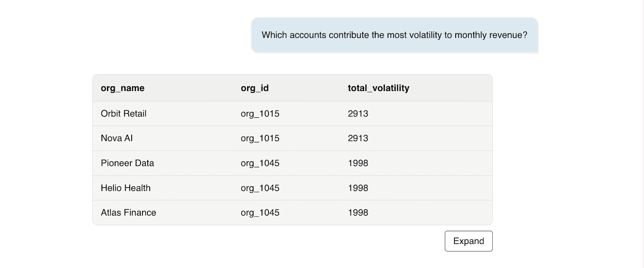This screenshot has width=644, height=268.
Task: Select the Nova AI name cell
Action: (117, 138)
